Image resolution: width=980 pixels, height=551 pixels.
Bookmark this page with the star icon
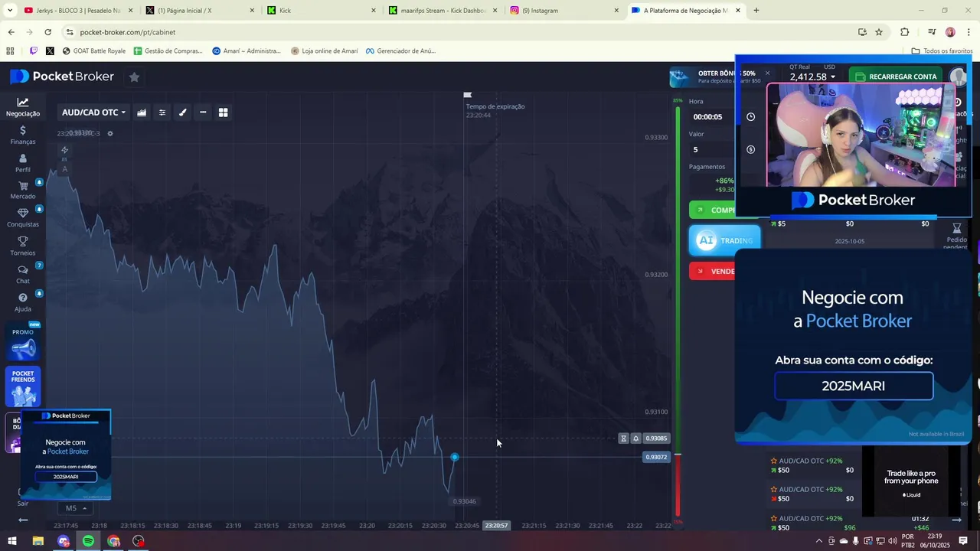click(879, 32)
